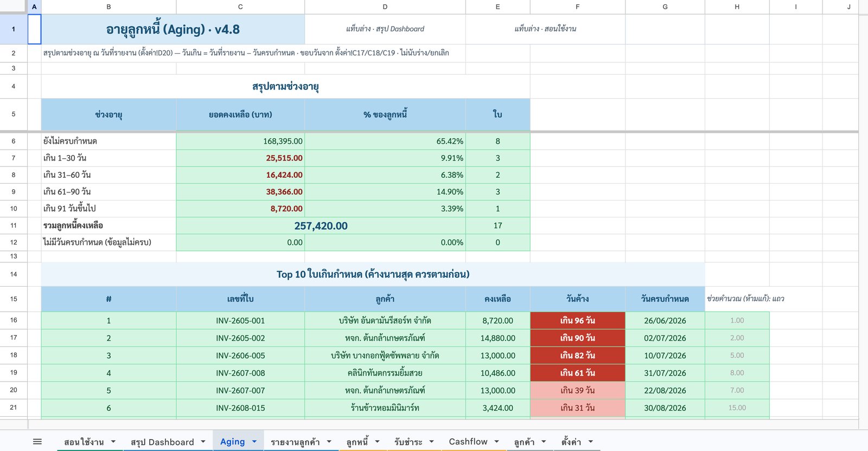Open the ลูกหนี้ tab dropdown arrow
Screen dimensions: 868x451
click(377, 442)
